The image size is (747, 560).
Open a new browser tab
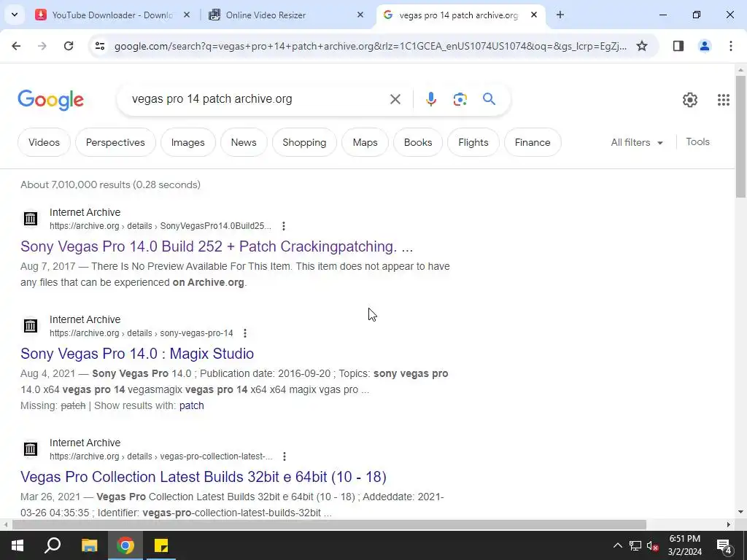560,15
